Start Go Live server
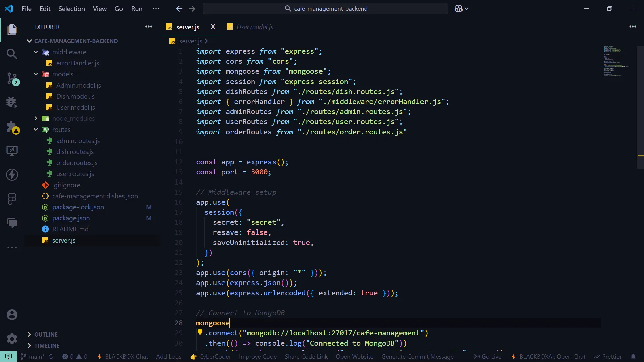The width and height of the screenshot is (644, 362). [x=487, y=357]
